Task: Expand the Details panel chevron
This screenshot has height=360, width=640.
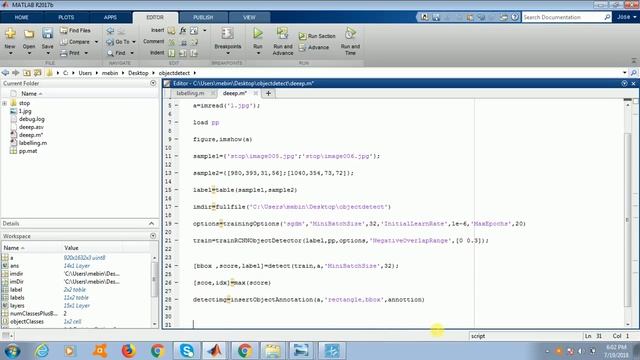Action: point(151,224)
